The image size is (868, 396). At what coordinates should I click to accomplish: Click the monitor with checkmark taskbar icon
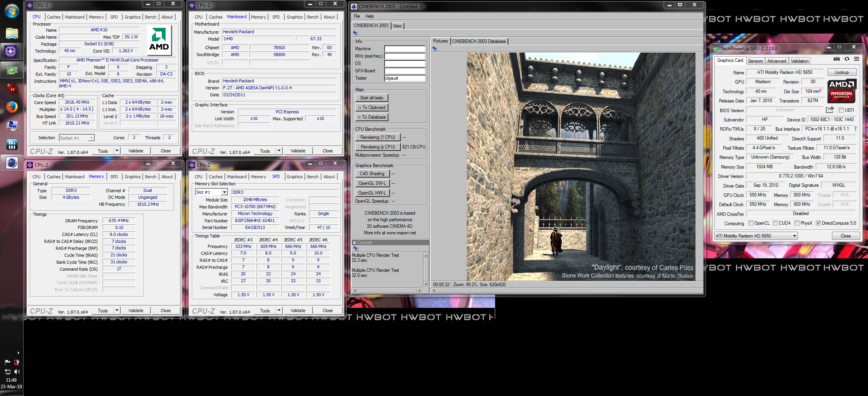12,125
